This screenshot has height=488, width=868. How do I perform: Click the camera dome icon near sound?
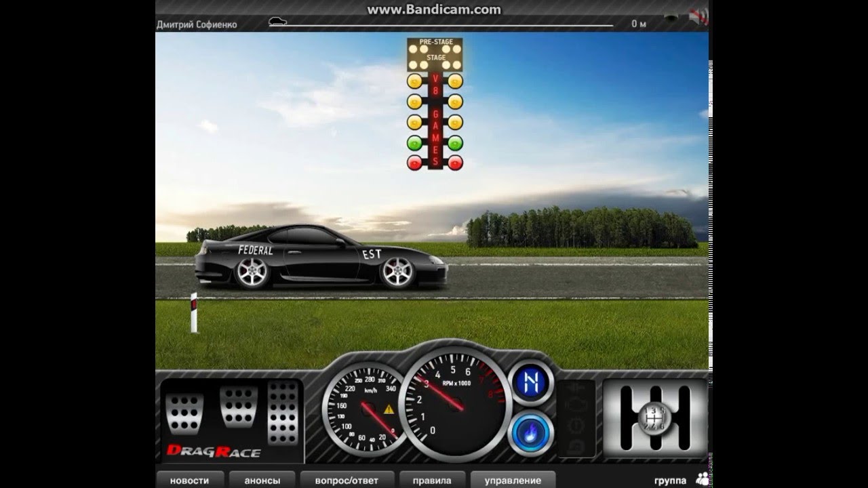[x=671, y=18]
